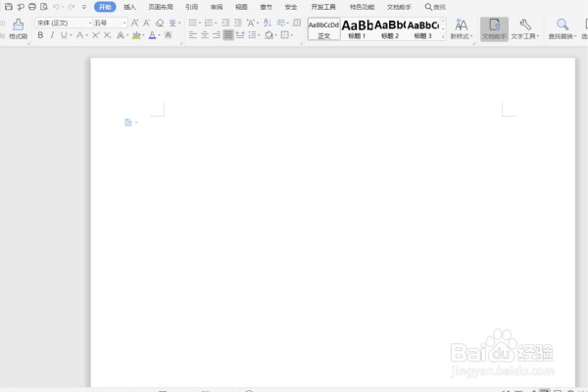This screenshot has height=392, width=588.
Task: Open the line spacing dropdown
Action: coord(253,35)
